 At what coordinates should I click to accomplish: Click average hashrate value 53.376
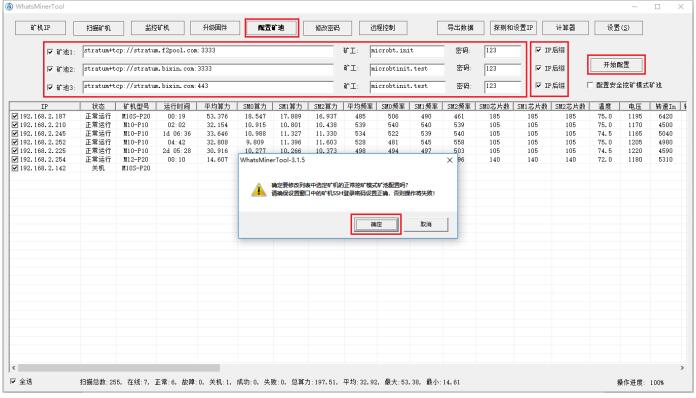click(217, 116)
